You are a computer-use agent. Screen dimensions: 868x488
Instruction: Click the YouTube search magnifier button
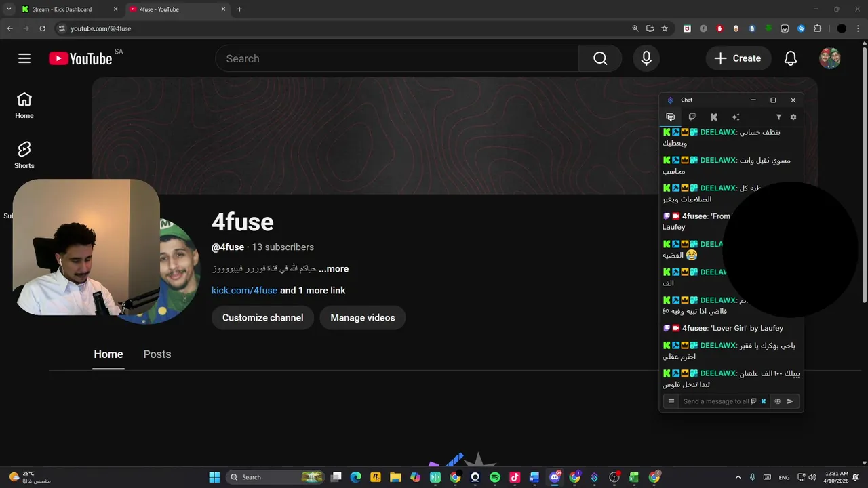[600, 58]
